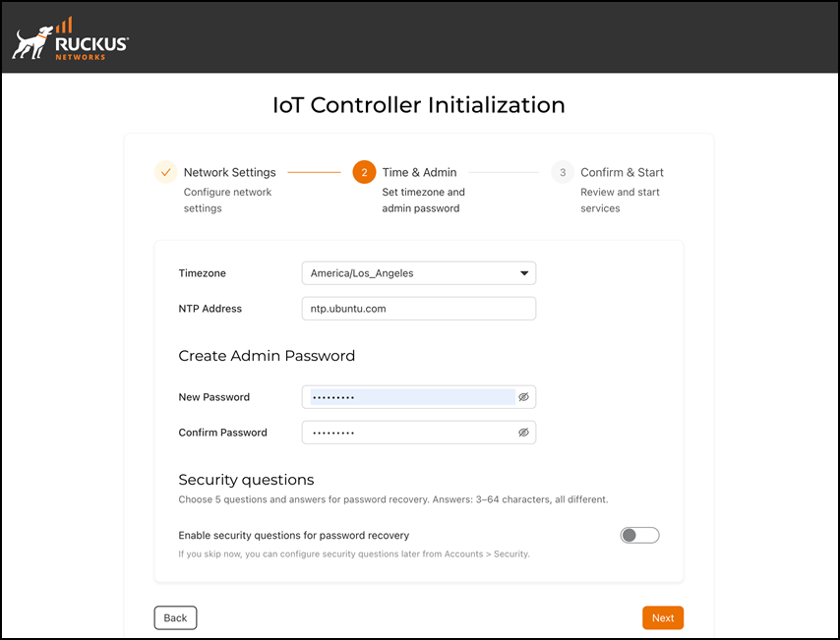Jump to the Confirm & Start step
840x640 pixels.
(x=622, y=172)
